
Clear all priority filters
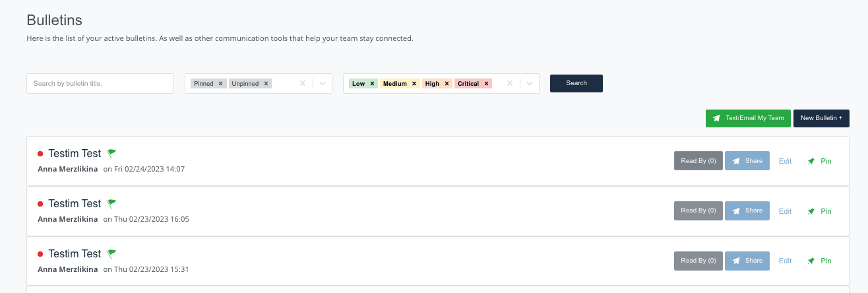[509, 84]
